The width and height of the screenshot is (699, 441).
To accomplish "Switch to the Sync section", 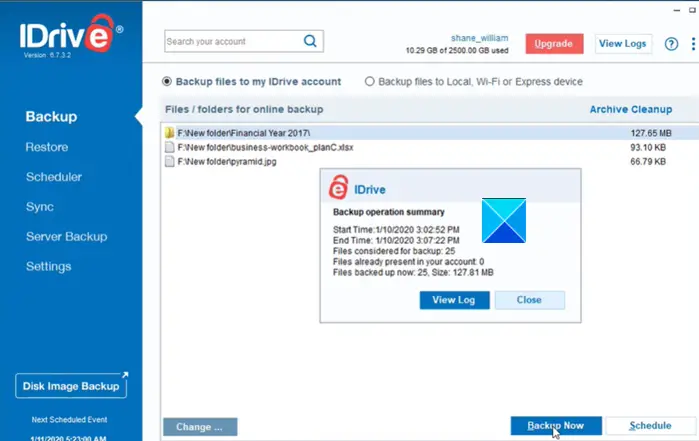I will [40, 207].
